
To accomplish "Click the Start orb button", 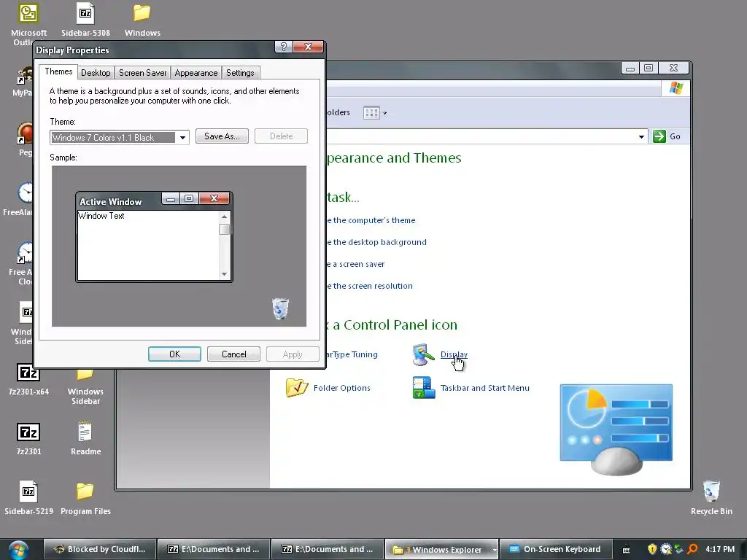I will coord(18,550).
